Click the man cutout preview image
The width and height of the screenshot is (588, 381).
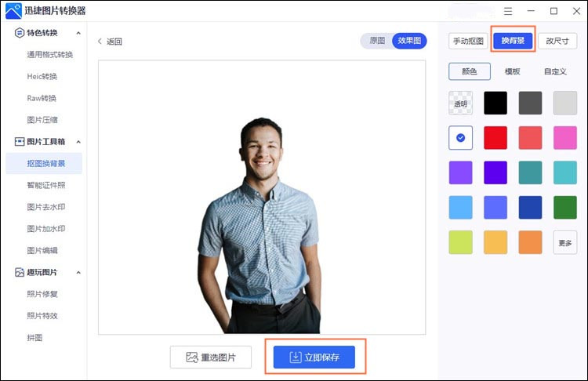(x=261, y=226)
